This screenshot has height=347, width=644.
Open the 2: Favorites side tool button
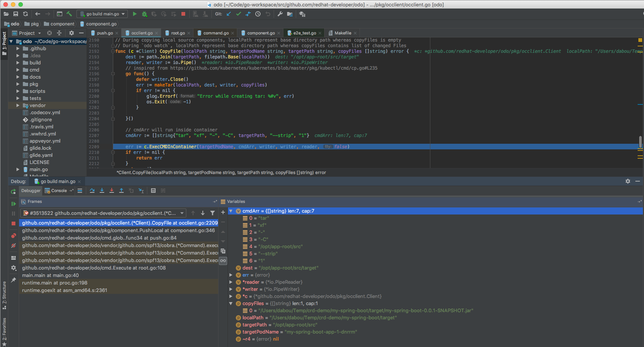4,332
